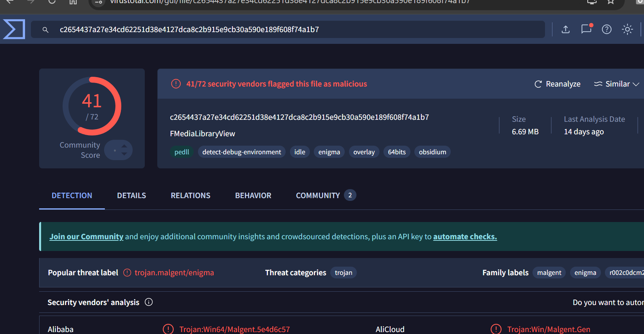Click the AliCloud detection alert icon
The image size is (644, 334).
[496, 329]
